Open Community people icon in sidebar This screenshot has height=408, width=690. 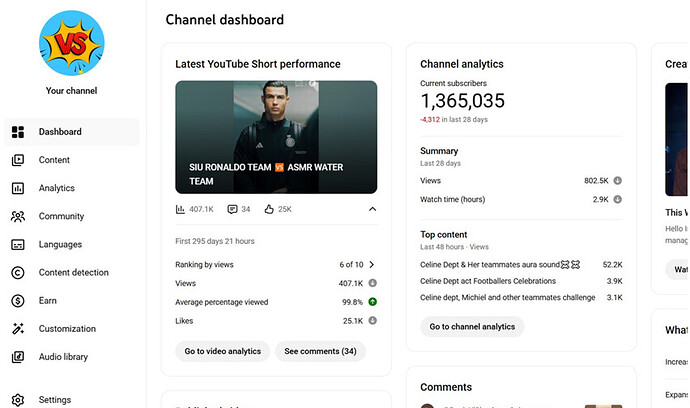tap(18, 216)
